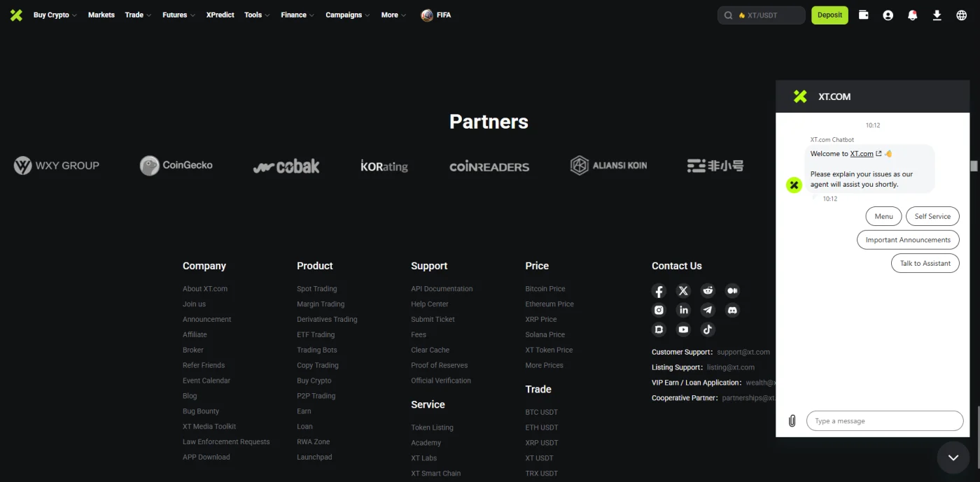Open the Discord social icon
Image resolution: width=980 pixels, height=482 pixels.
point(732,310)
